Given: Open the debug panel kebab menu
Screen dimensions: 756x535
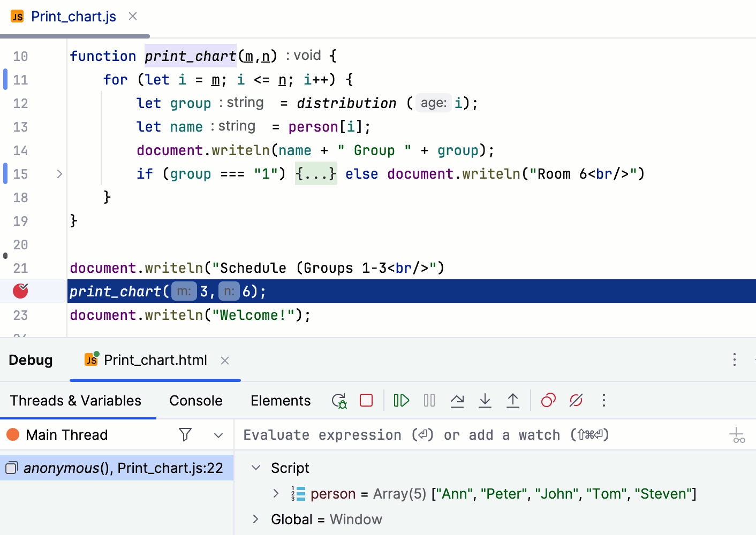Looking at the screenshot, I should coord(735,360).
